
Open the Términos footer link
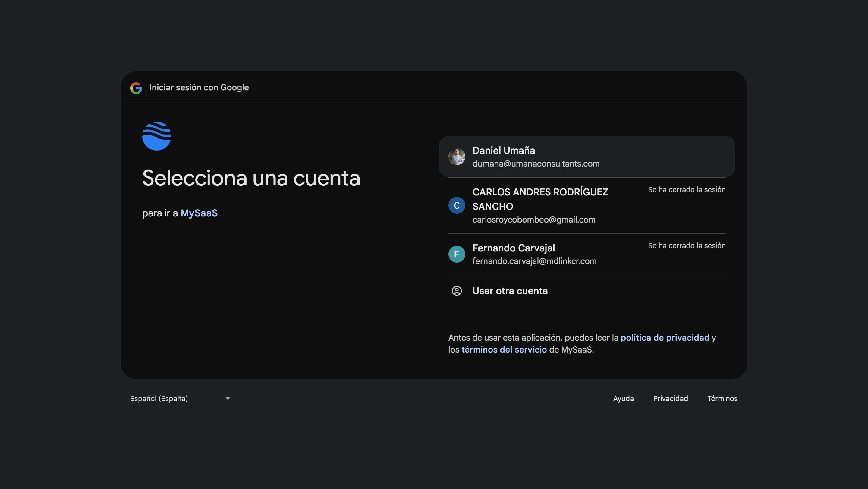pos(722,398)
